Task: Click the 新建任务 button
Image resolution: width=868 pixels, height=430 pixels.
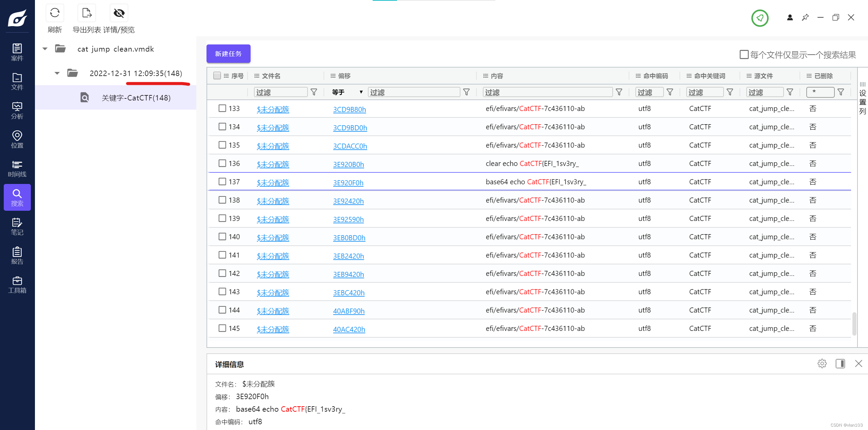Action: (x=228, y=54)
